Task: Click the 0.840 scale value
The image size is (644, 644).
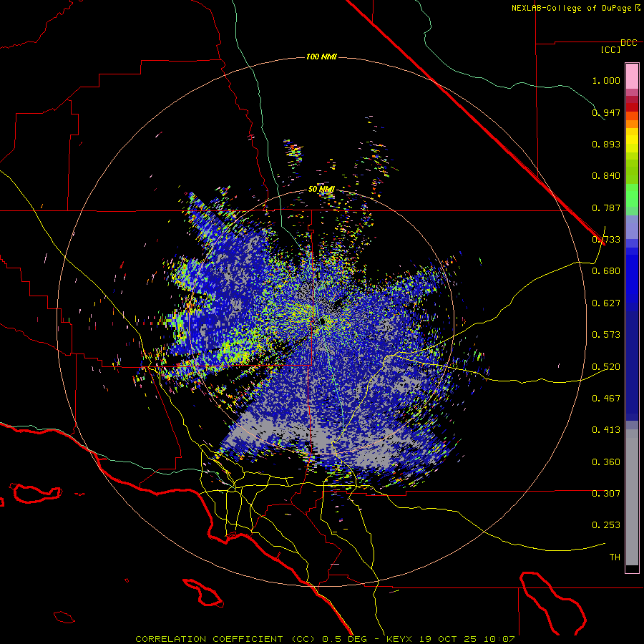Action: click(606, 176)
